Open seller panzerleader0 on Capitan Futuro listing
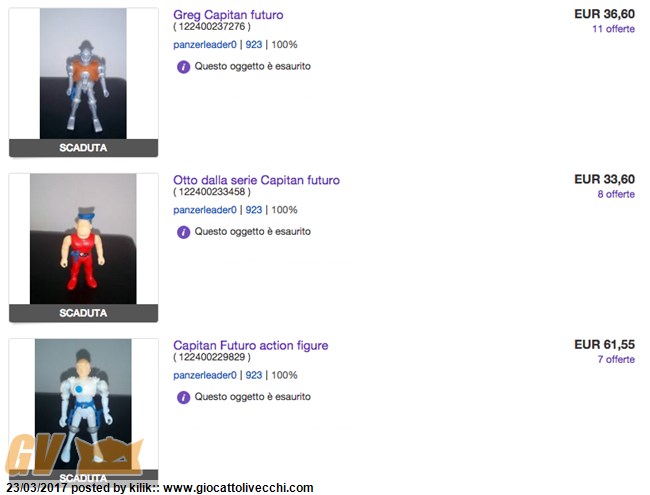 point(205,375)
